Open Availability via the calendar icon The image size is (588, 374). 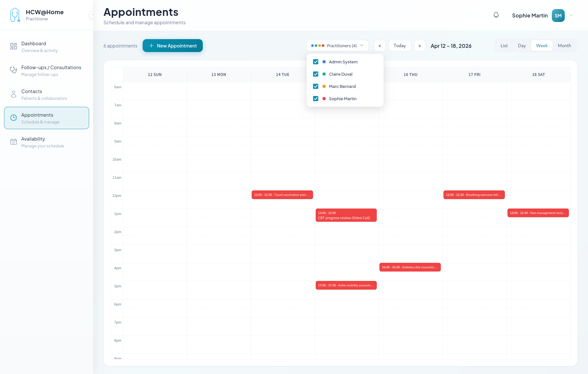tap(13, 142)
